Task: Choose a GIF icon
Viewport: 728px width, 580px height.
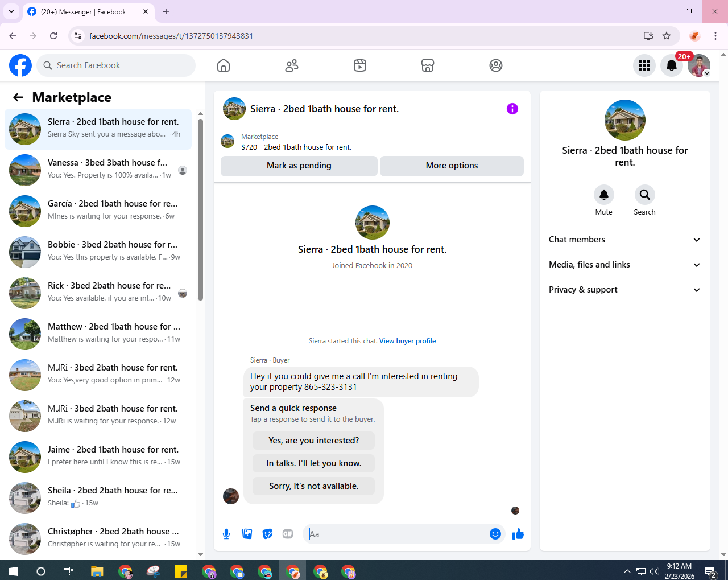Action: pos(288,534)
